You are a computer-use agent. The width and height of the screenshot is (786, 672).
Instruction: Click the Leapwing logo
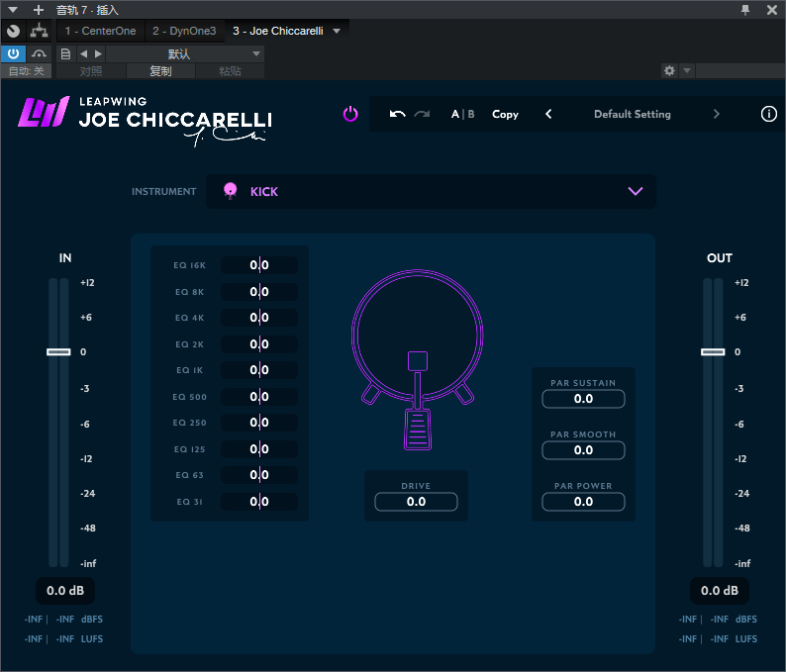[x=44, y=111]
